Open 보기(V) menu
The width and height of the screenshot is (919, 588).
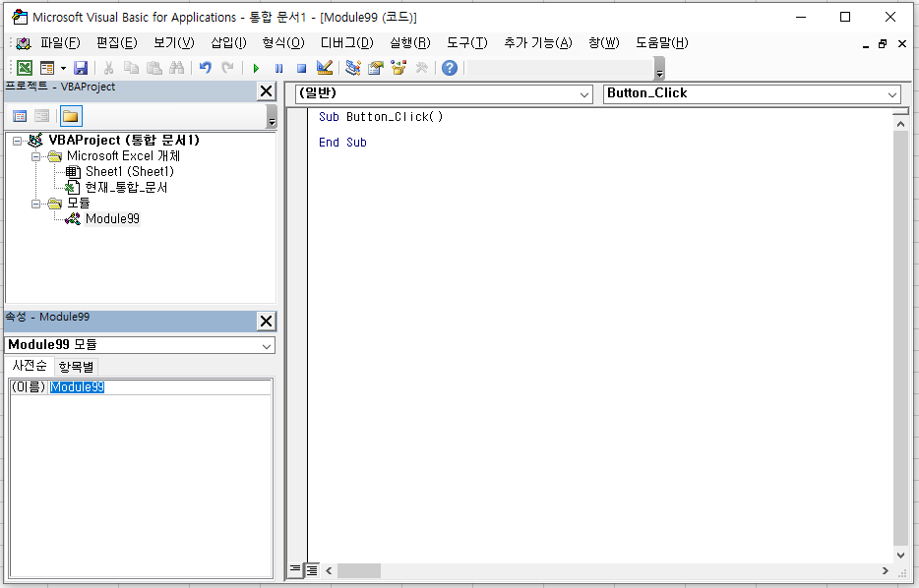tap(173, 42)
